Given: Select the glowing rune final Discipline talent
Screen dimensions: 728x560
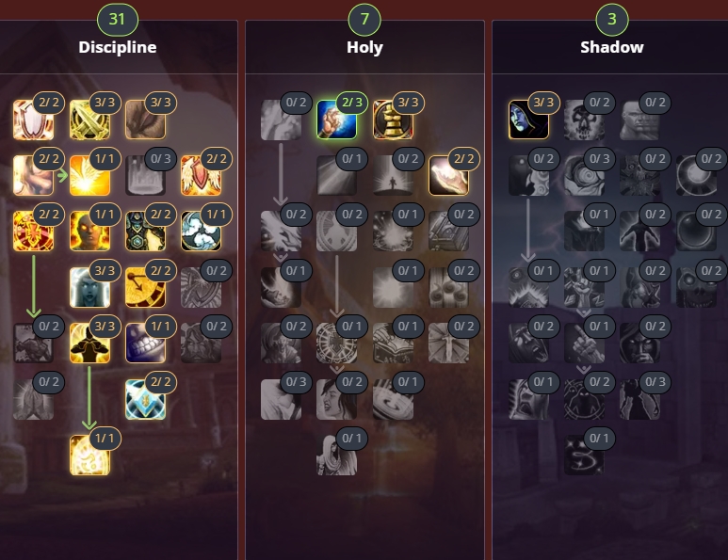Looking at the screenshot, I should tap(89, 455).
